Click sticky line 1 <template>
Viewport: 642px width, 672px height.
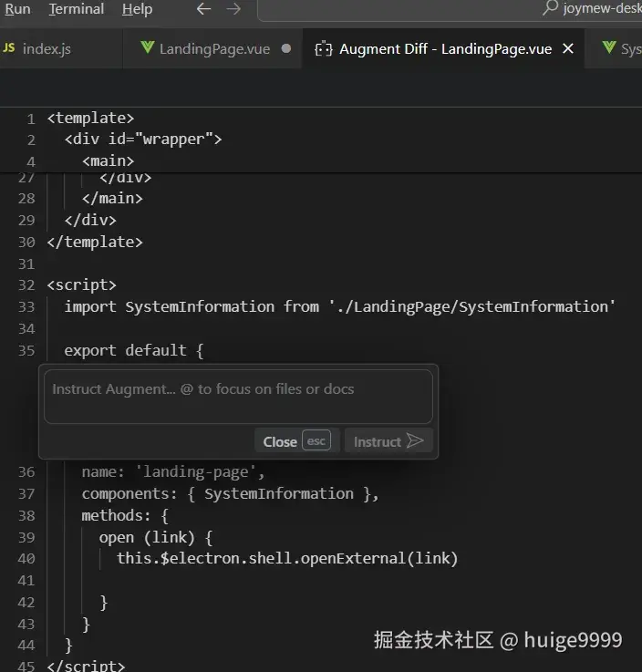[90, 118]
